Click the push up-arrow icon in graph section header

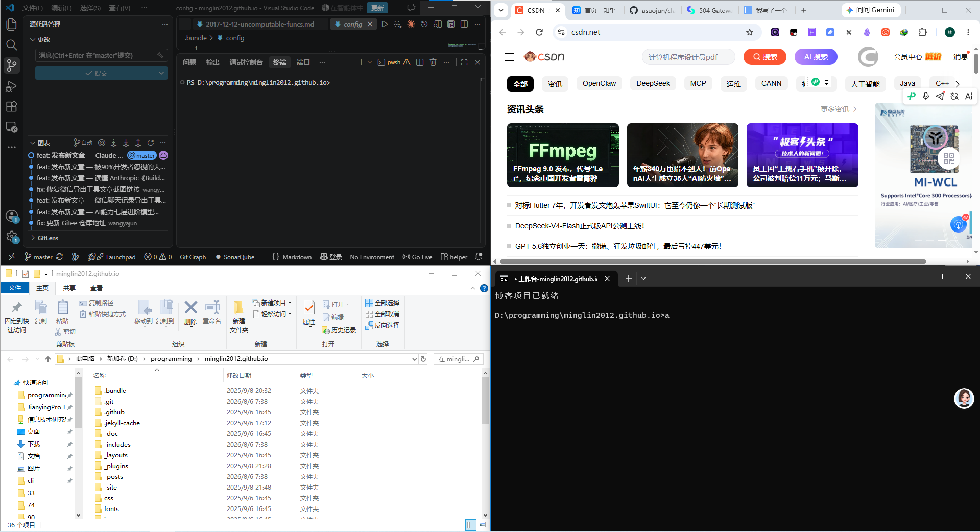tap(138, 143)
